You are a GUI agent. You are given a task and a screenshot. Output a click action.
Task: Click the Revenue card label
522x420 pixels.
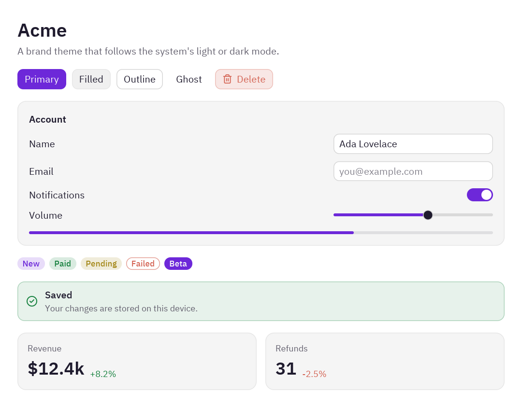[x=44, y=349]
